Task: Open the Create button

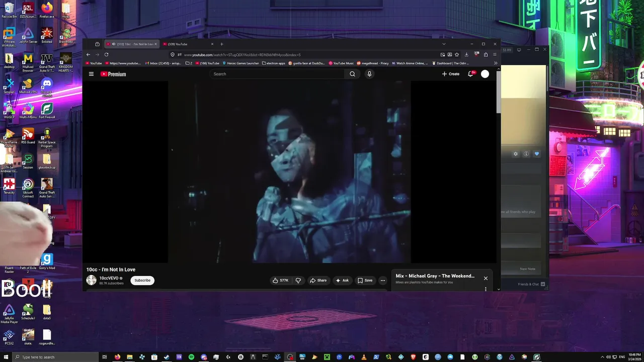Action: click(x=451, y=74)
